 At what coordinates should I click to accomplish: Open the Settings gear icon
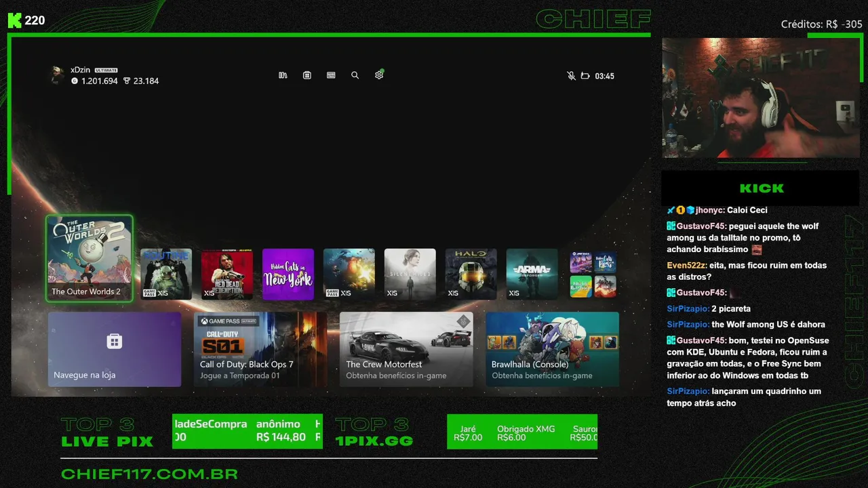379,75
